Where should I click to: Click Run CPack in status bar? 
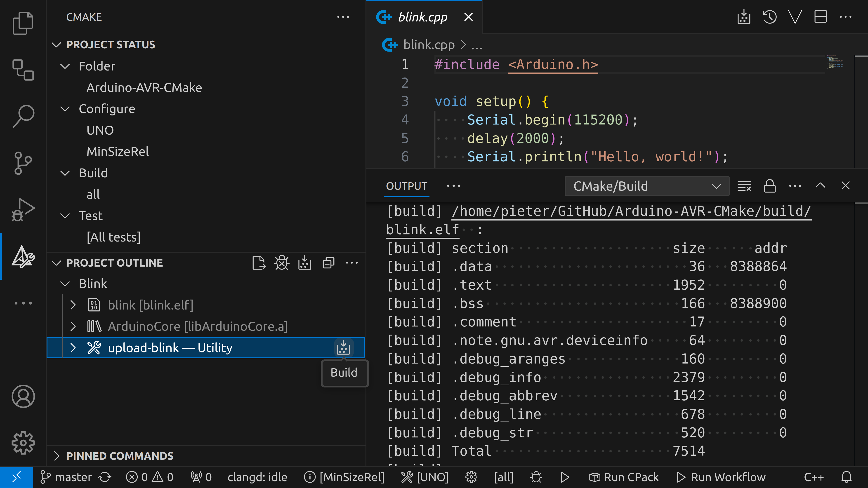pos(623,477)
